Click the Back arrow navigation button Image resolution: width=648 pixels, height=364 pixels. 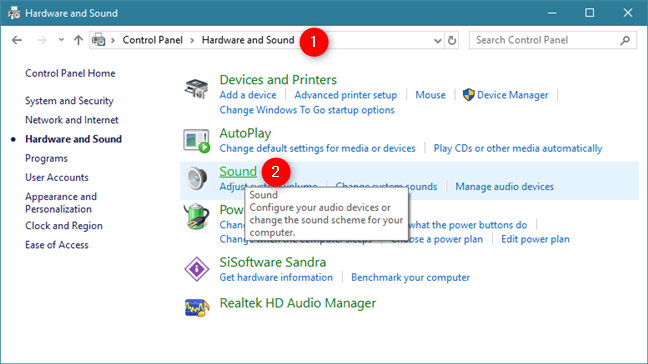coord(17,40)
